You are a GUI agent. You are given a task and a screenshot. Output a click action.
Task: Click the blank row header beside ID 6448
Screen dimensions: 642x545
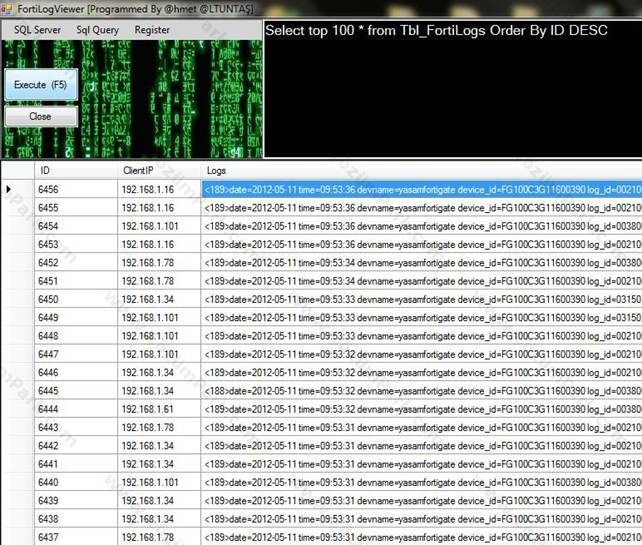18,336
